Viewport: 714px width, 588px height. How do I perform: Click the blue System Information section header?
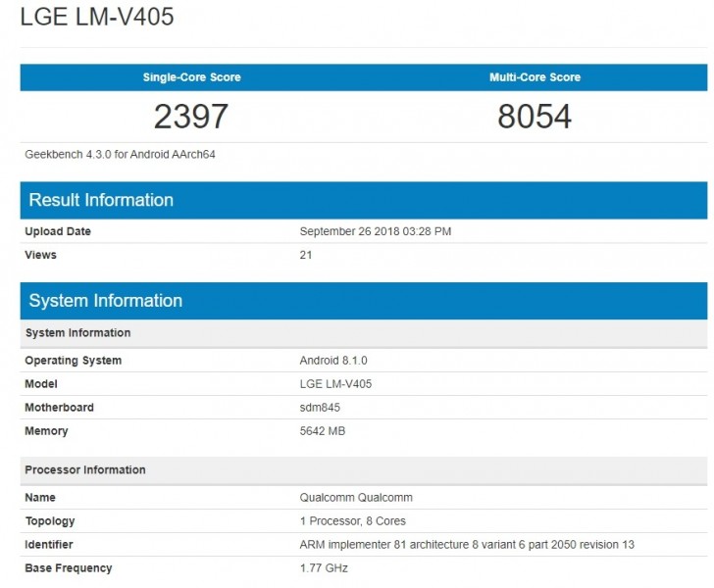(x=106, y=301)
